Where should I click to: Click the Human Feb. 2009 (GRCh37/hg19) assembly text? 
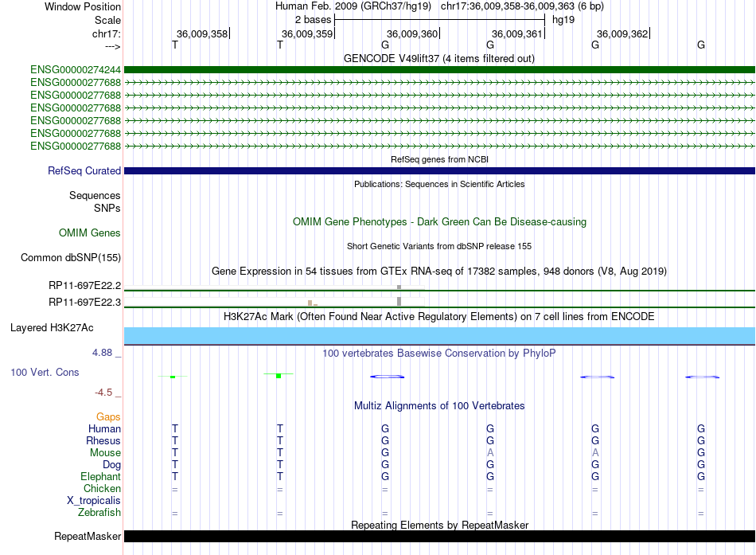tap(353, 6)
